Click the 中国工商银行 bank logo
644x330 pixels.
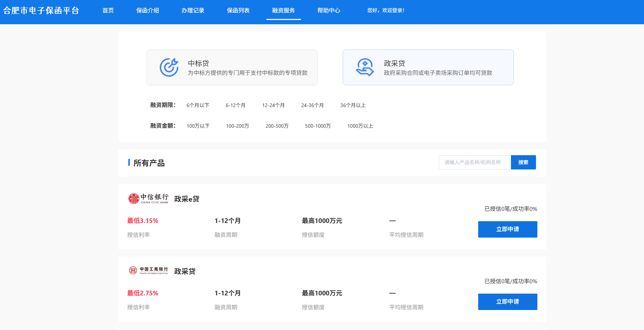coord(148,270)
